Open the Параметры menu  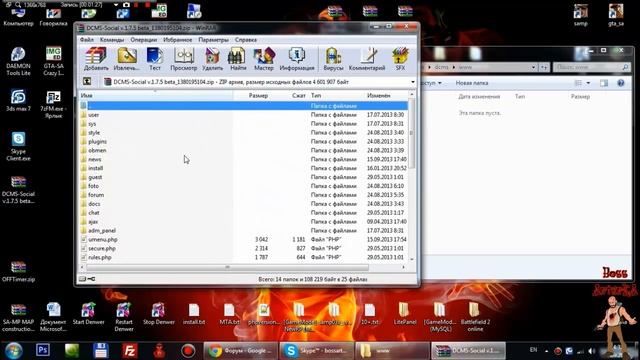(213, 40)
